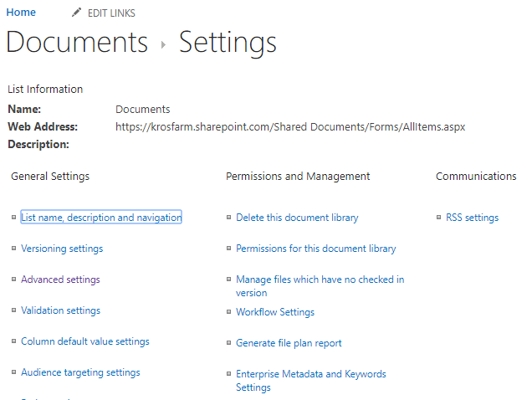Open Column default value settings

pos(85,341)
